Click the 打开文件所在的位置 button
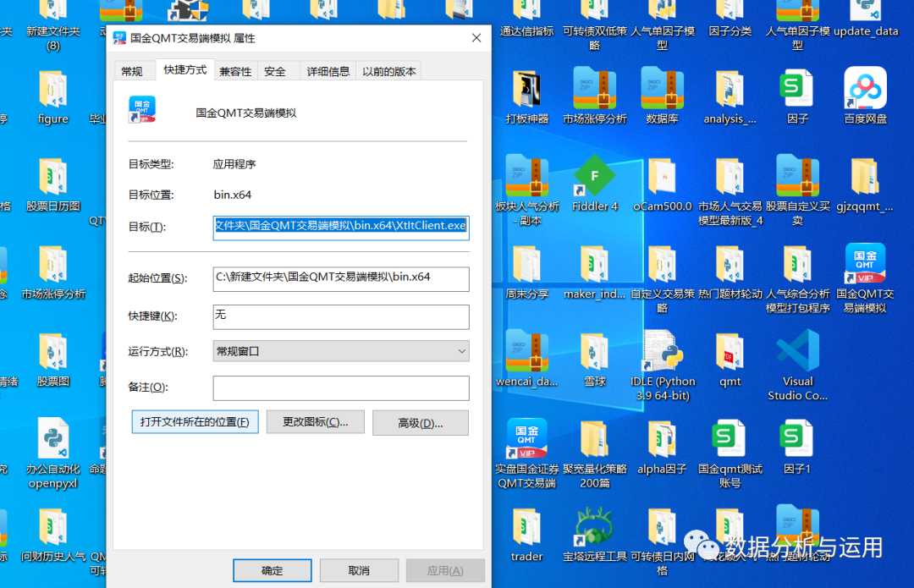Image resolution: width=914 pixels, height=588 pixels. pyautogui.click(x=195, y=422)
